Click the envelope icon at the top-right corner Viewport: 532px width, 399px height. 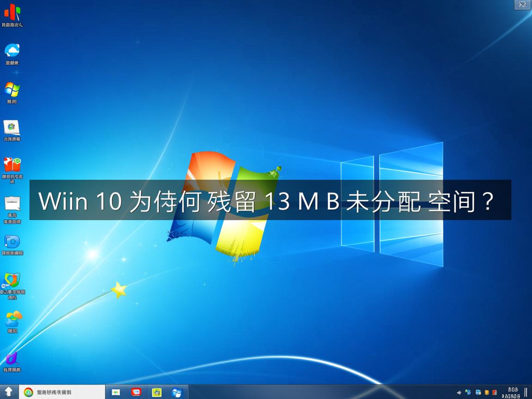click(x=522, y=5)
